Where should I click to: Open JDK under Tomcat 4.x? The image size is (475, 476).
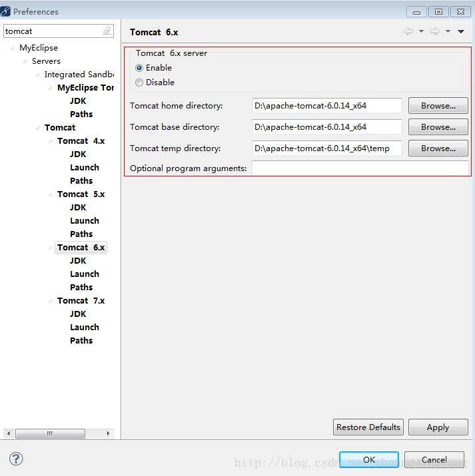tap(78, 154)
